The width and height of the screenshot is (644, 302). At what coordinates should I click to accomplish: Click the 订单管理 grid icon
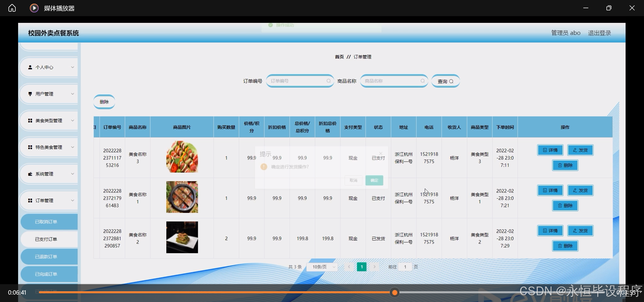(x=30, y=201)
